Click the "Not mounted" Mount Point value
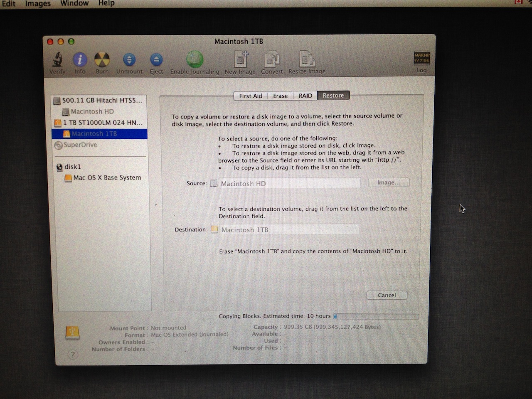The image size is (532, 399). tap(168, 328)
